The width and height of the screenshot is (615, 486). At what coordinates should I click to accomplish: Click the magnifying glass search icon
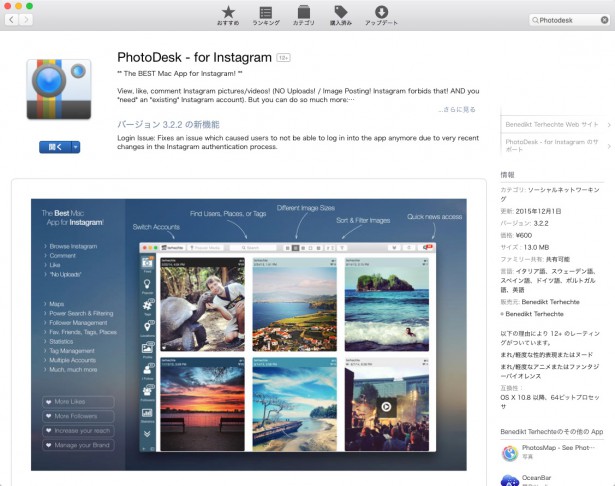[535, 20]
